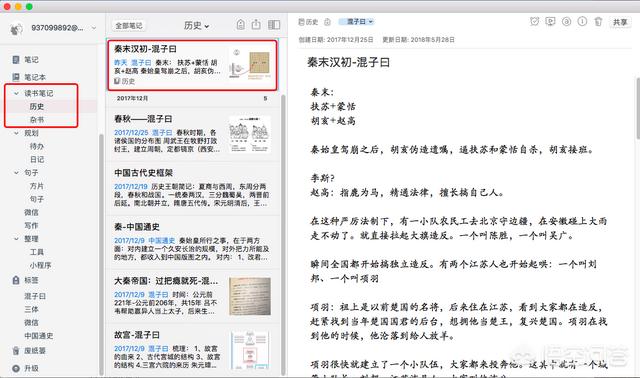Click the reminder bell icon above note list
The width and height of the screenshot is (640, 378).
241,25
